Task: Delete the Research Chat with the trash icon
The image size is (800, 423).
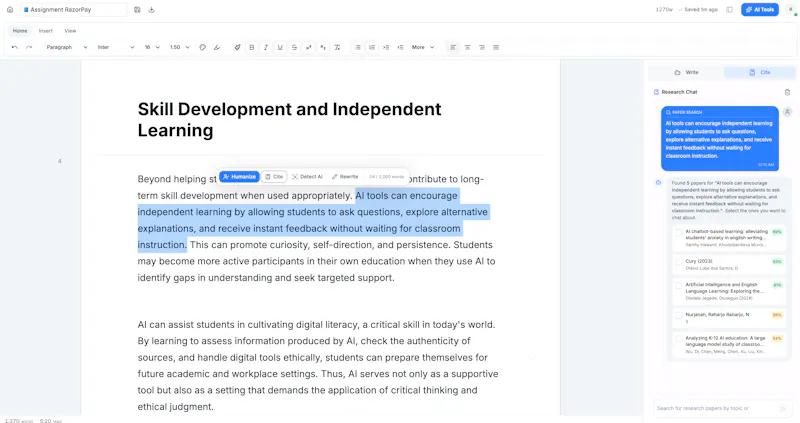Action: click(787, 92)
